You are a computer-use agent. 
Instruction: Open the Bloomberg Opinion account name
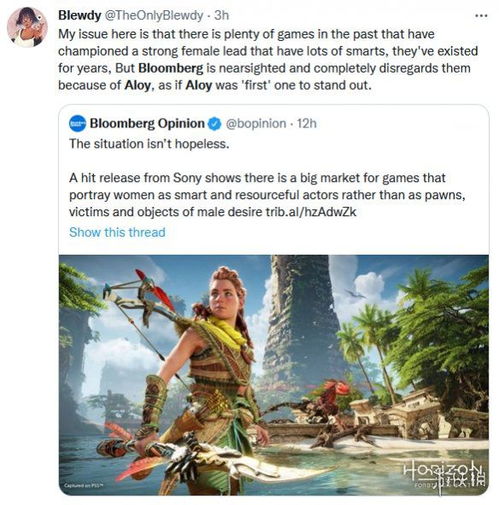[x=147, y=124]
